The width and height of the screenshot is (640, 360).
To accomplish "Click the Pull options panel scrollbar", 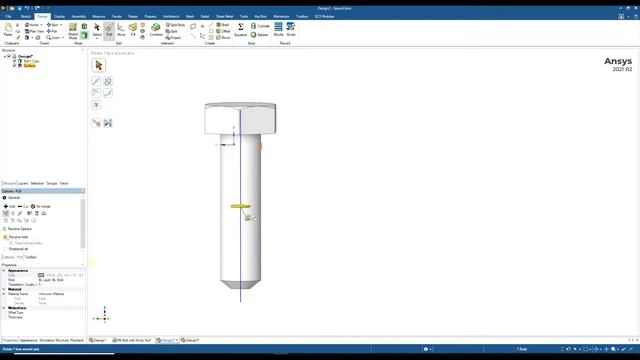I will click(x=83, y=223).
